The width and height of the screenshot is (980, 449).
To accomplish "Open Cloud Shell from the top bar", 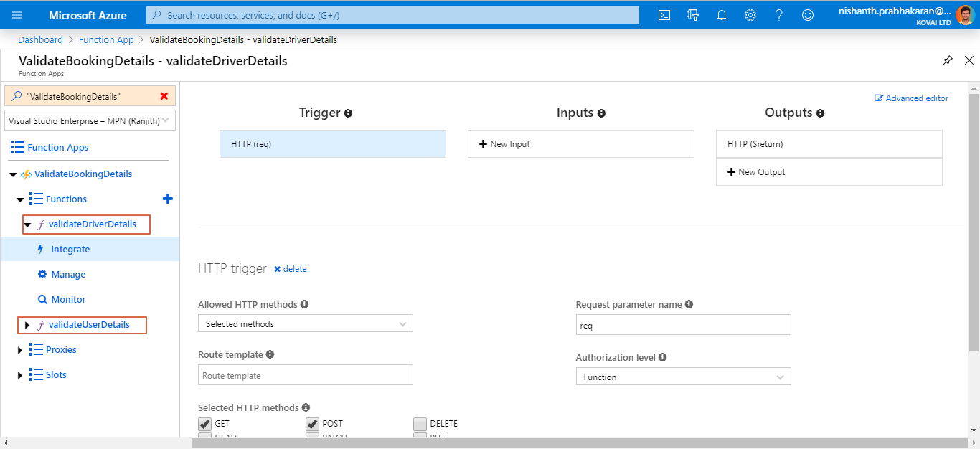I will (664, 15).
